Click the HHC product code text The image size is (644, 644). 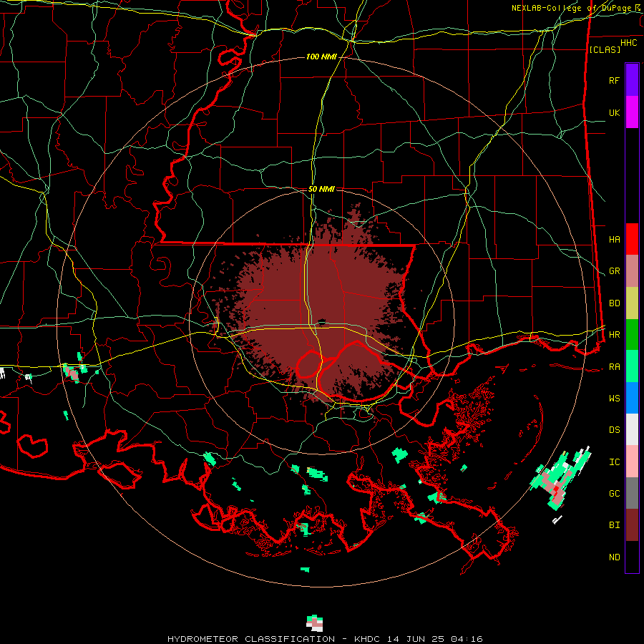pyautogui.click(x=628, y=43)
